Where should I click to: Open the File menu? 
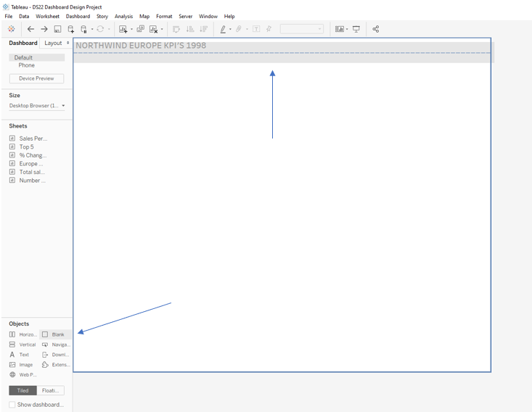[9, 16]
